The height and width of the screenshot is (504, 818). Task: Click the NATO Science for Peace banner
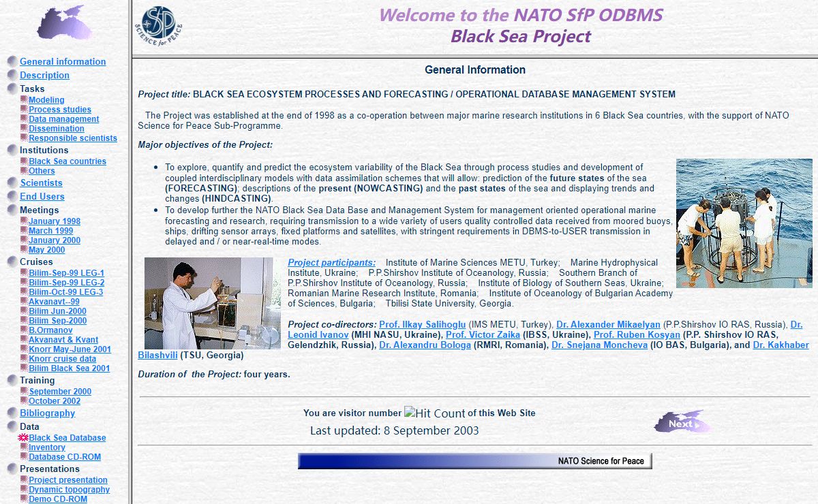pos(475,461)
